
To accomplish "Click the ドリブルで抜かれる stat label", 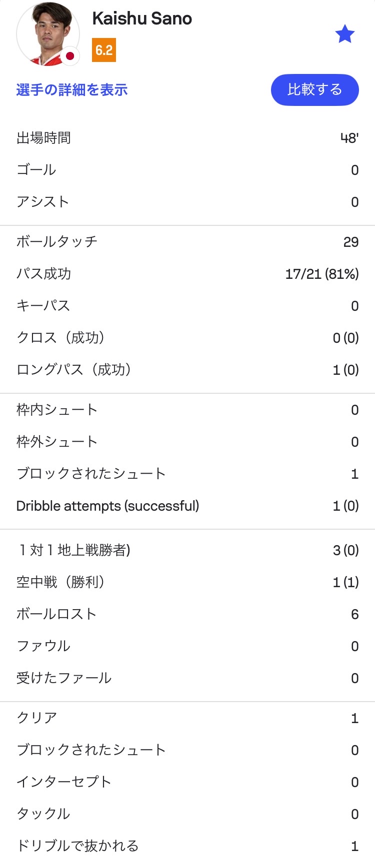I will coord(77,846).
